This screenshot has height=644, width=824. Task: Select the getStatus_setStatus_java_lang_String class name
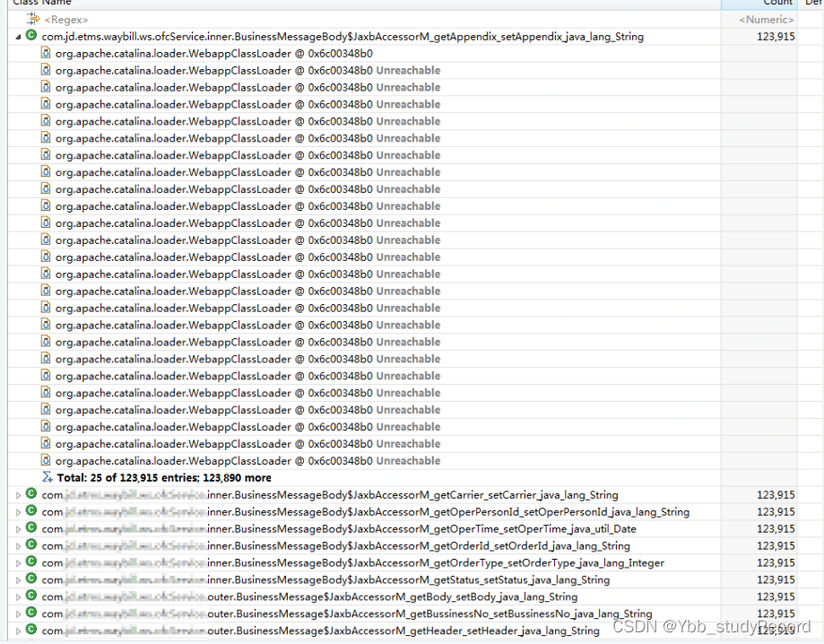325,579
